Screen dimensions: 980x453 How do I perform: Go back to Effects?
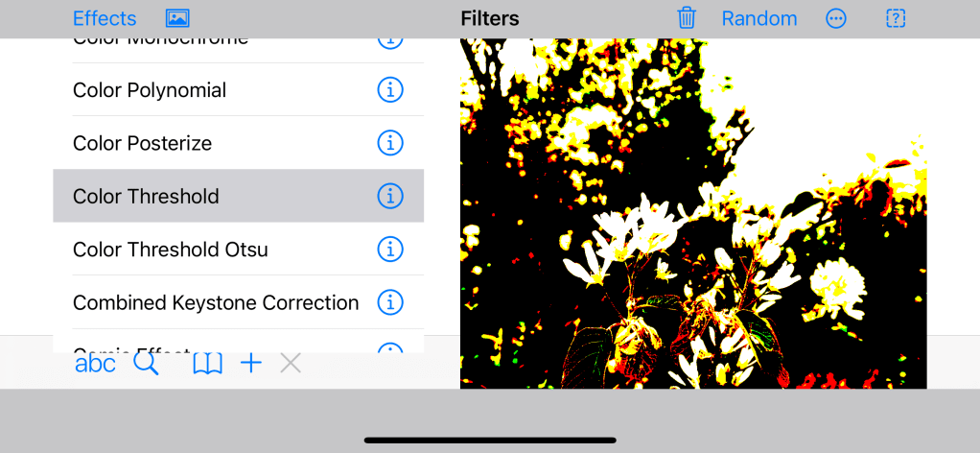105,18
